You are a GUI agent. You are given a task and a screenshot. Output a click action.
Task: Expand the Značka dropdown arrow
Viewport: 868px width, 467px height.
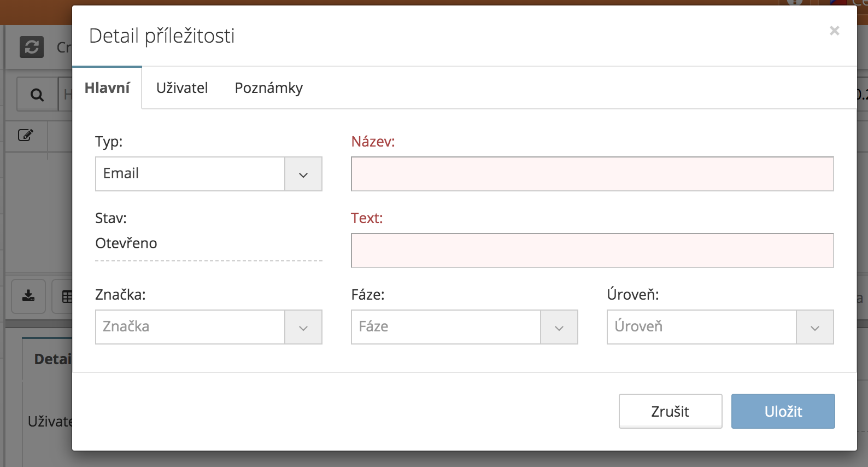click(x=303, y=327)
